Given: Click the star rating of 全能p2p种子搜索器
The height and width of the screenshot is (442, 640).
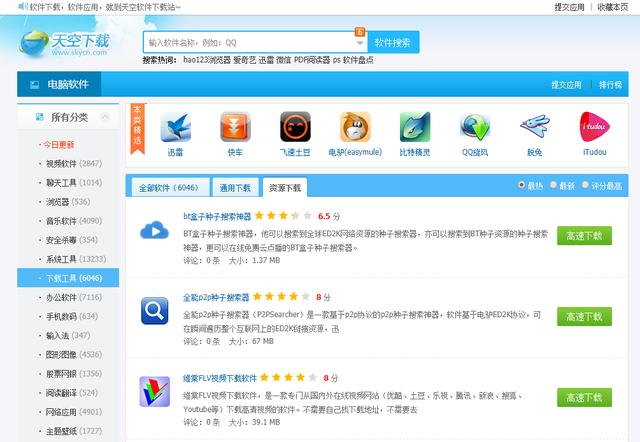Looking at the screenshot, I should pos(281,296).
